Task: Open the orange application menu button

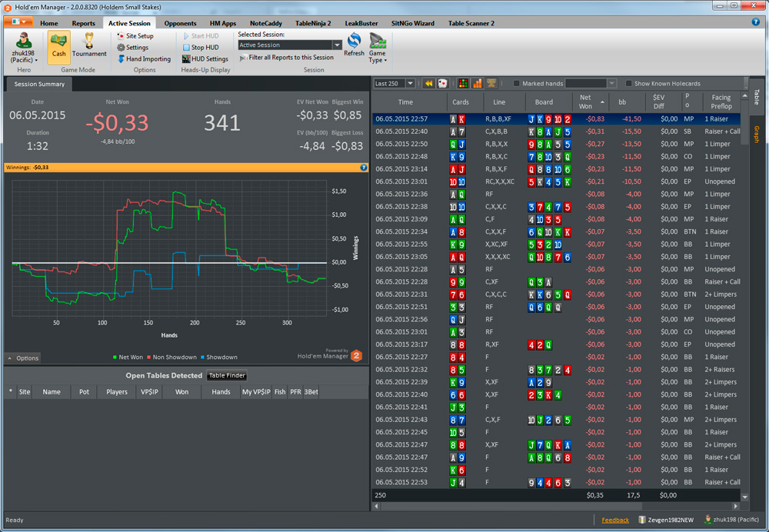Action: [x=18, y=22]
